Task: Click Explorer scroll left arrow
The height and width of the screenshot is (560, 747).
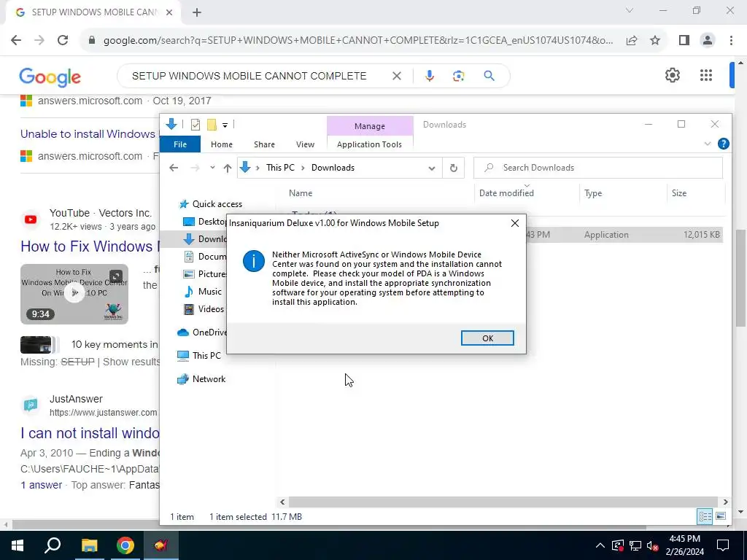Action: 282,502
